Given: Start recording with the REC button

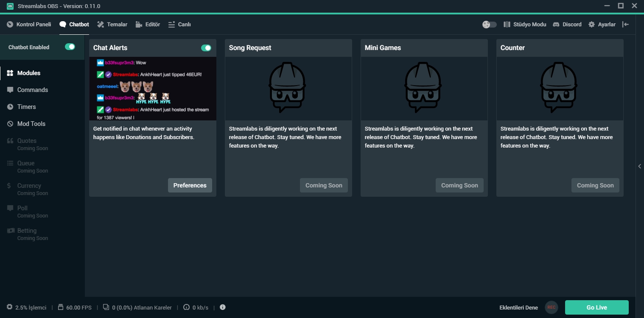Looking at the screenshot, I should pyautogui.click(x=552, y=307).
